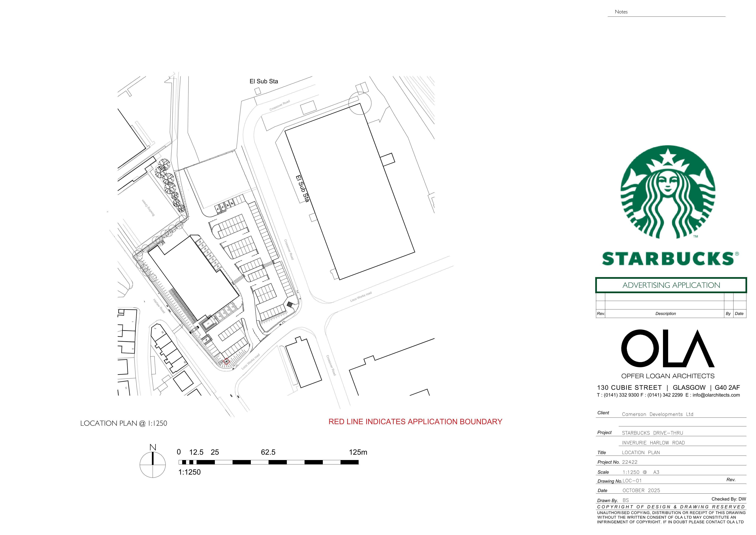The image size is (756, 535).
Task: Click the black-and-white scale bar
Action: tap(268, 462)
